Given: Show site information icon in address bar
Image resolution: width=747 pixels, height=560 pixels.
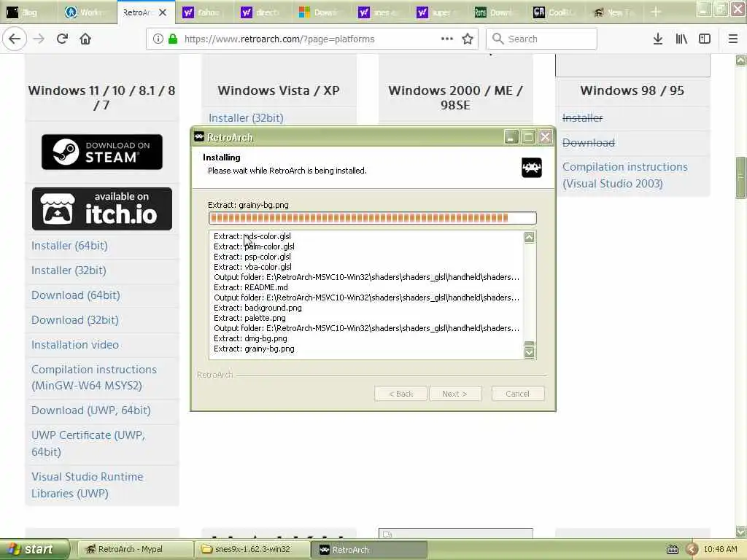Looking at the screenshot, I should coord(158,39).
